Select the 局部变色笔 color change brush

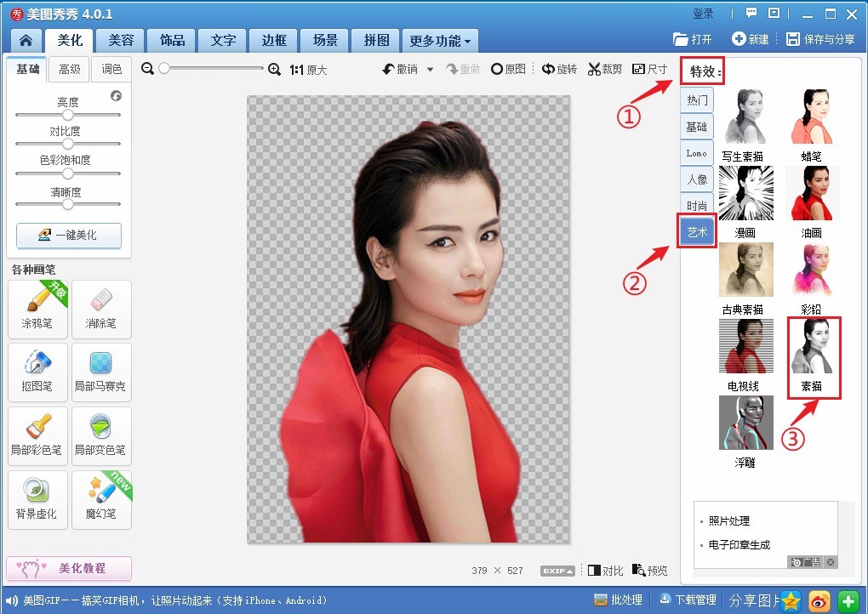pos(101,436)
